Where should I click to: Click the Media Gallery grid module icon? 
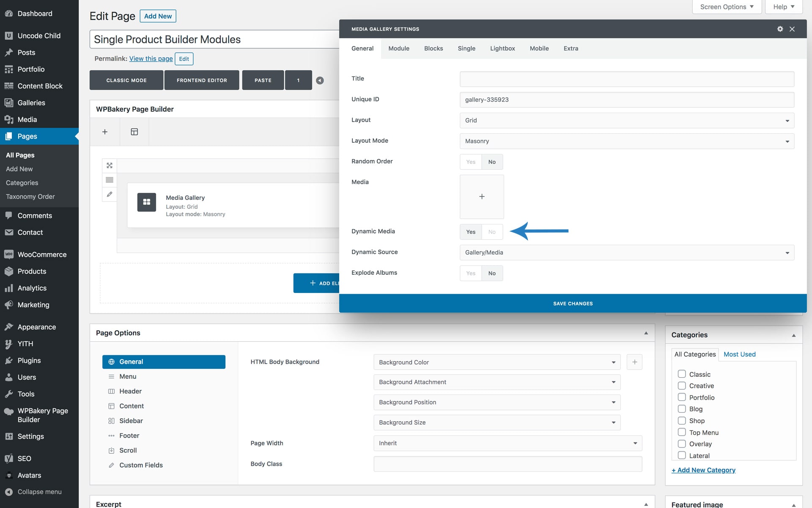coord(146,202)
